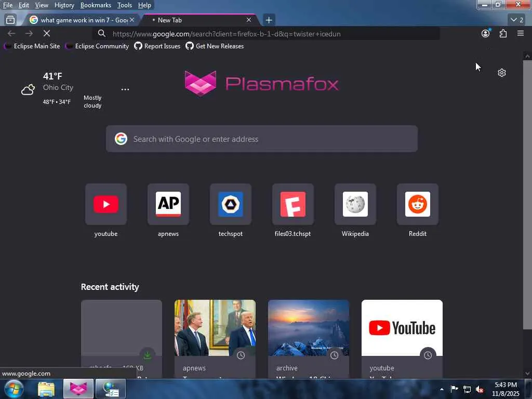The height and width of the screenshot is (399, 532).
Task: Select the New Tab tab
Action: click(x=200, y=20)
